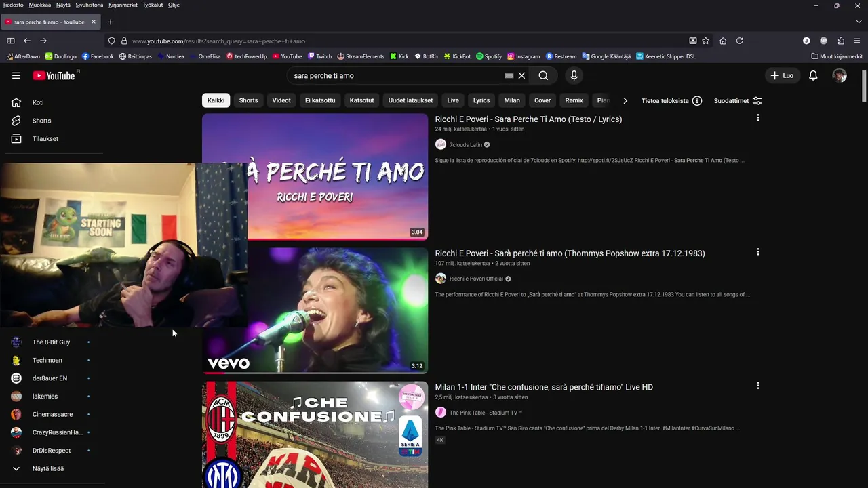Open the Duolingo bookmark
The width and height of the screenshot is (868, 488).
coord(61,56)
